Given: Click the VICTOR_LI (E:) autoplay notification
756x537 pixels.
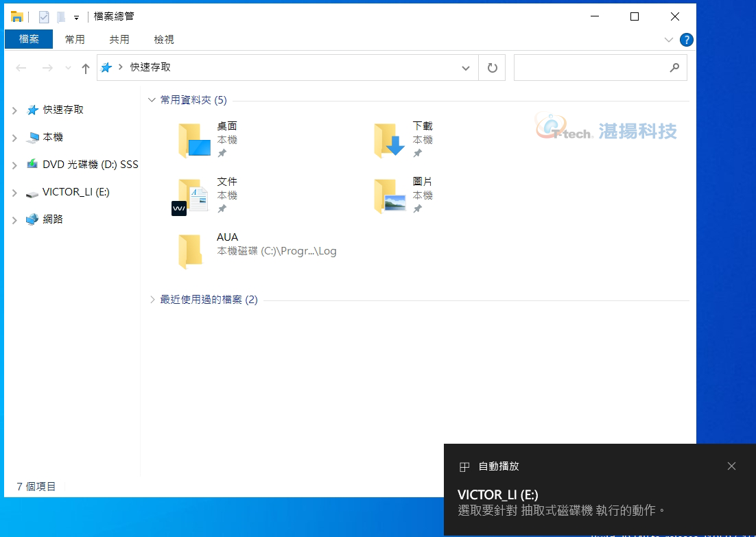Looking at the screenshot, I should pyautogui.click(x=561, y=502).
